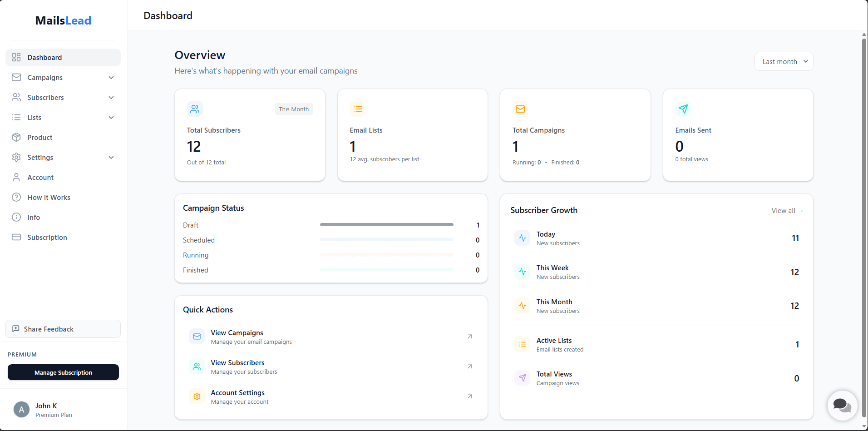Expand the Settings section in sidebar
This screenshot has width=868, height=431.
(111, 157)
